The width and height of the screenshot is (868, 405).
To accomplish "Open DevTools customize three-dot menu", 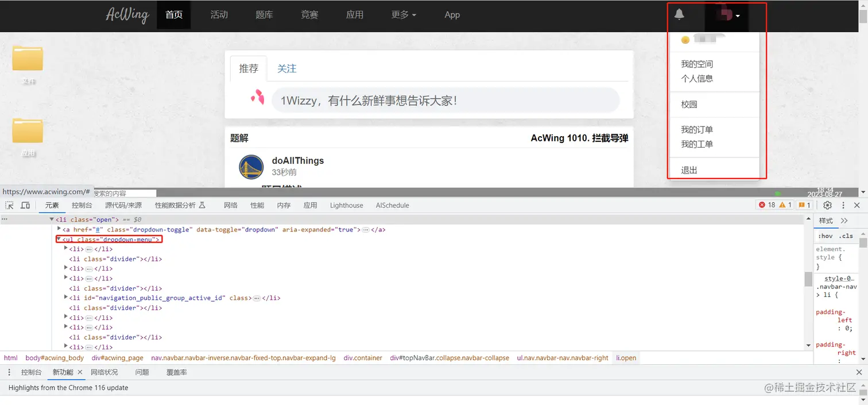I will pyautogui.click(x=843, y=205).
